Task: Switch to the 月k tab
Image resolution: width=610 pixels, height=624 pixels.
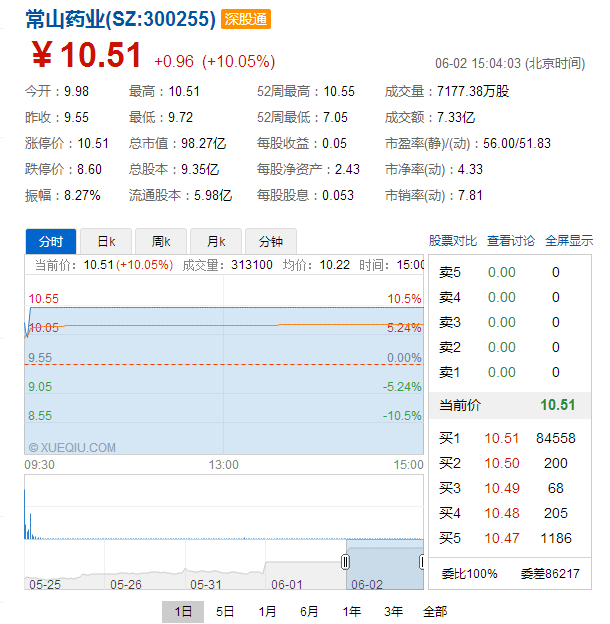Action: (216, 242)
